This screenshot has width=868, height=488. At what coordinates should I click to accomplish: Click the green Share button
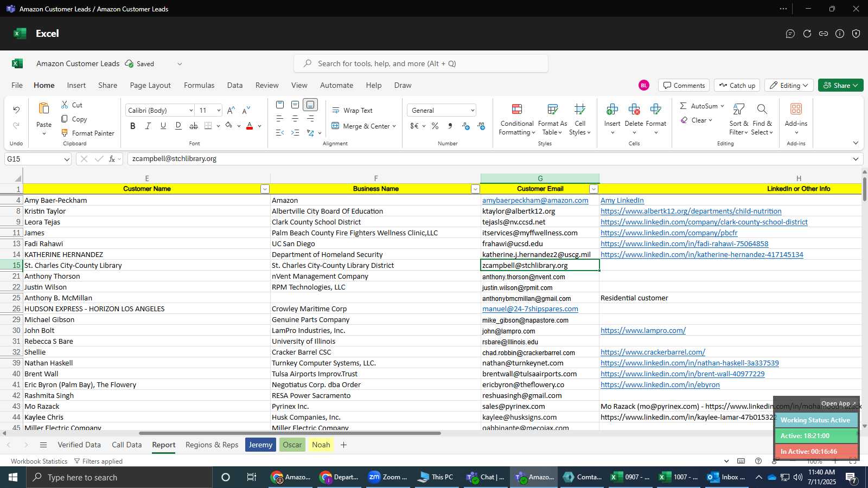(x=840, y=85)
